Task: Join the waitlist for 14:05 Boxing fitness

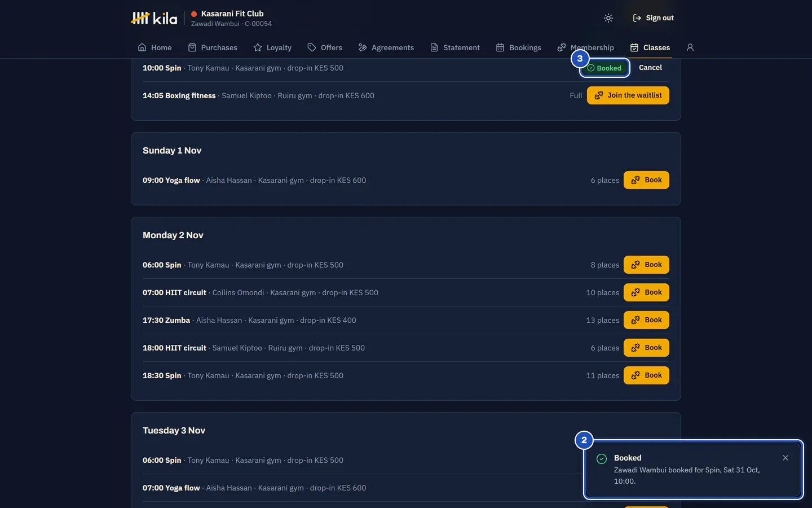Action: (x=628, y=95)
